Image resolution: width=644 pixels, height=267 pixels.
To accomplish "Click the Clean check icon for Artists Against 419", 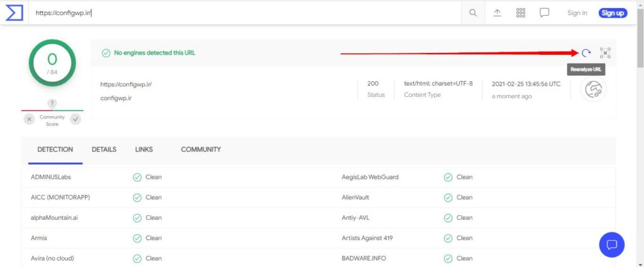I will (448, 238).
